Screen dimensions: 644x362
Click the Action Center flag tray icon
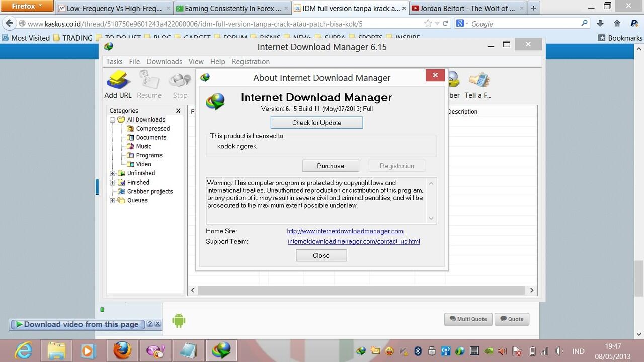tap(518, 351)
